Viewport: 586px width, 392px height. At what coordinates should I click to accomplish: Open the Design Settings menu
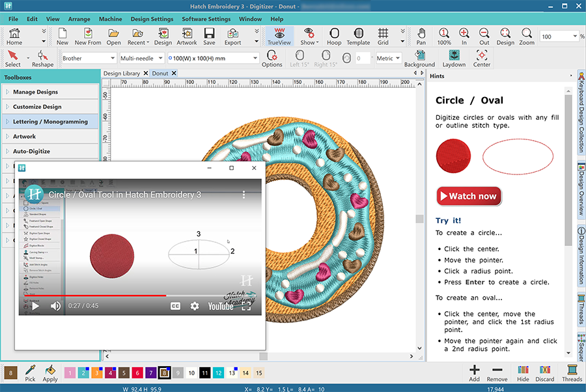tap(152, 19)
